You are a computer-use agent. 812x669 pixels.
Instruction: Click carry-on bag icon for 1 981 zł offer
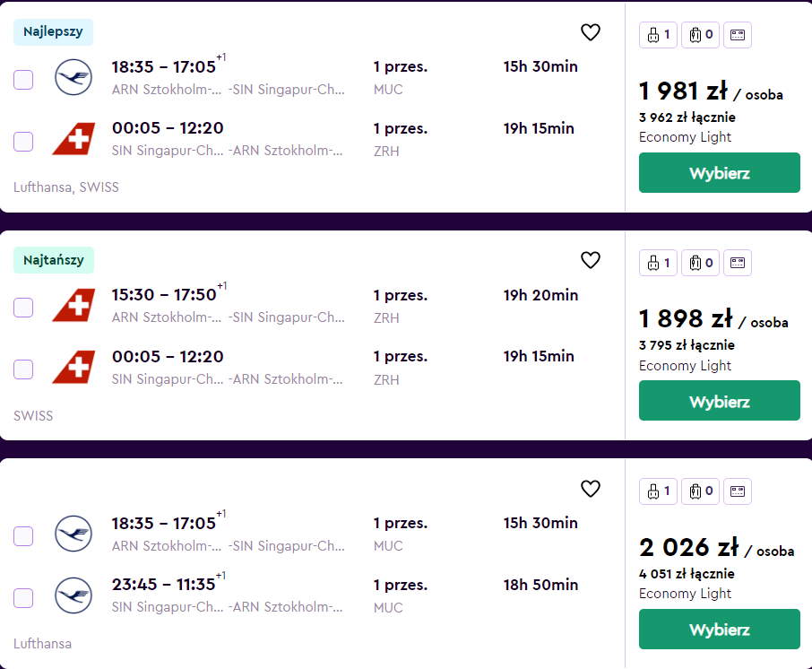click(658, 35)
